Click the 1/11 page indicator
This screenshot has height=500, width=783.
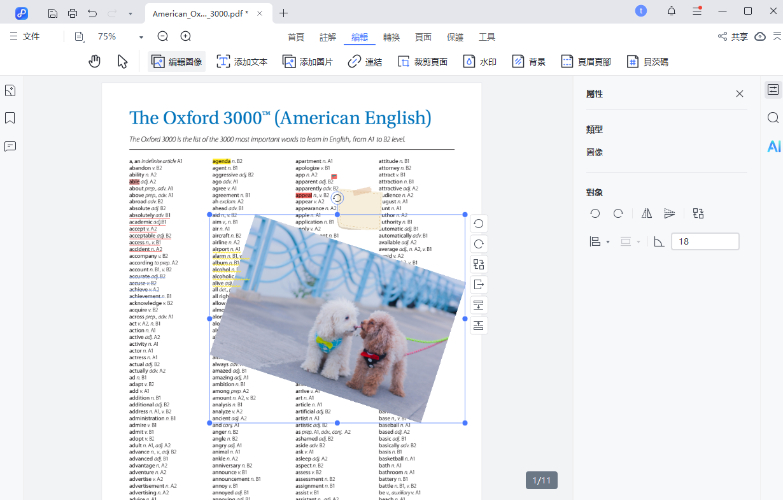[x=542, y=481]
